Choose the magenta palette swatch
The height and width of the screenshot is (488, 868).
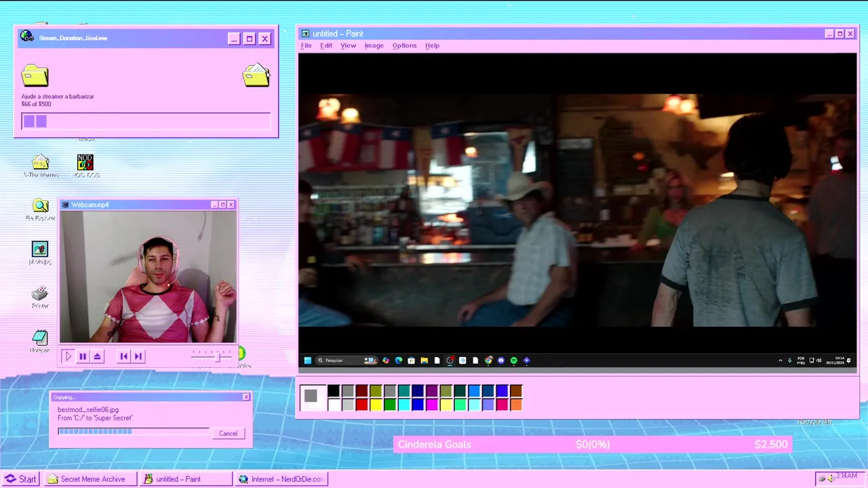(x=432, y=405)
